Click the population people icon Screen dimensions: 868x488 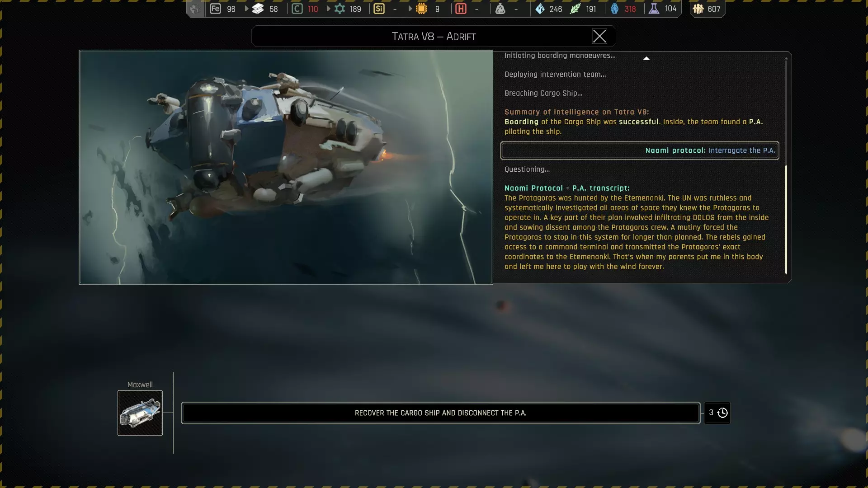[x=698, y=9]
